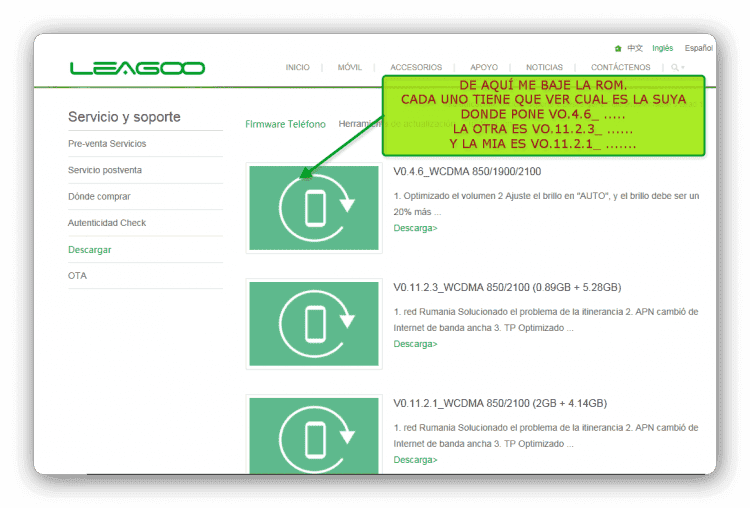Open Autenticidad Check in sidebar
Screen dimensions: 750x508
107,223
